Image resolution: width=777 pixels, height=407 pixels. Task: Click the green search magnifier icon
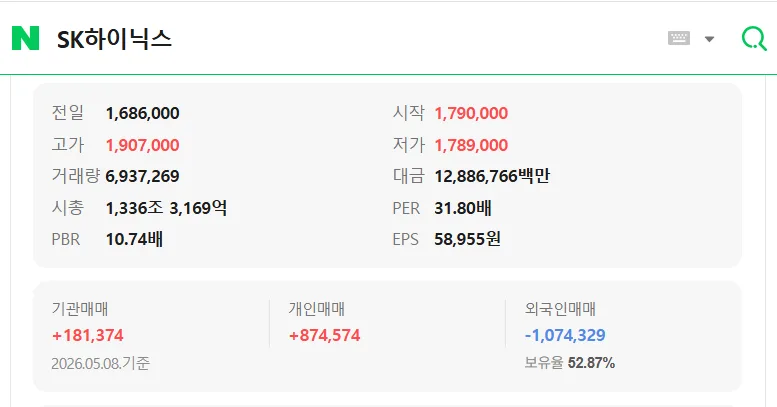(x=754, y=38)
